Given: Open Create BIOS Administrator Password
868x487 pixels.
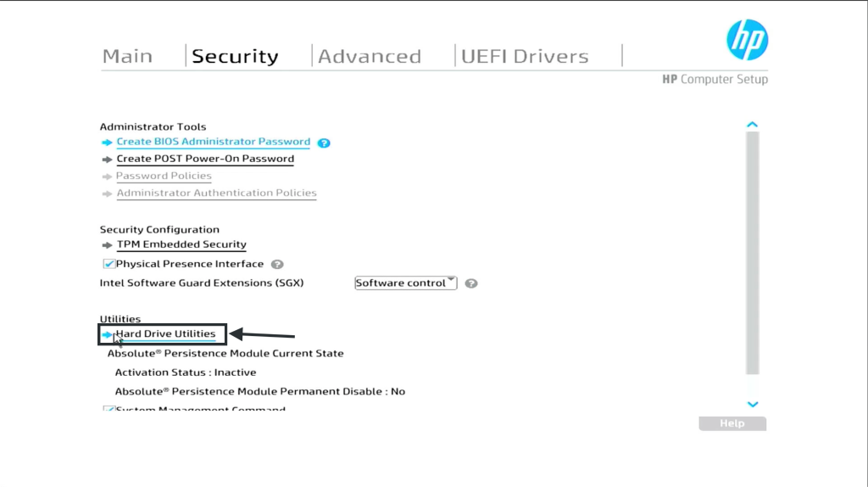Looking at the screenshot, I should (213, 142).
